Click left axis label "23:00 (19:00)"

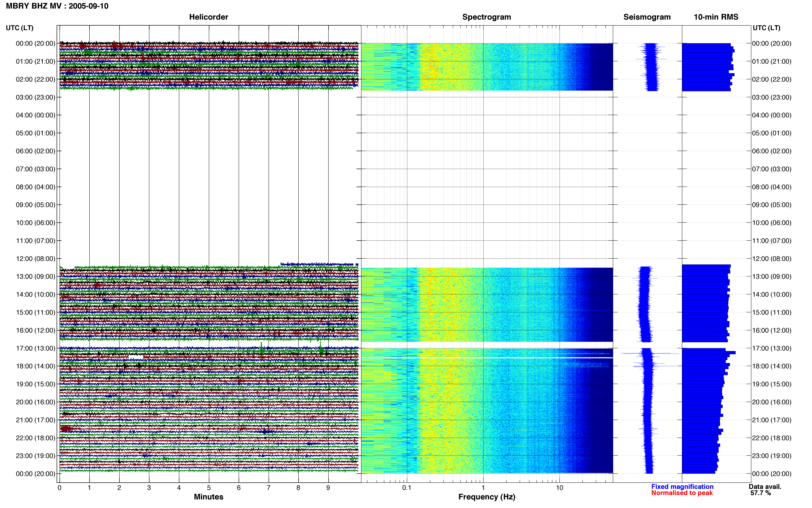pyautogui.click(x=36, y=456)
